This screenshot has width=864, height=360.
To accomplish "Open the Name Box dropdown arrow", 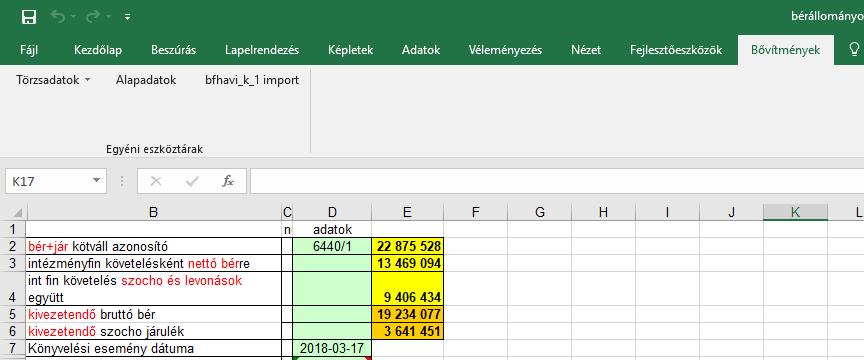I will 97,181.
